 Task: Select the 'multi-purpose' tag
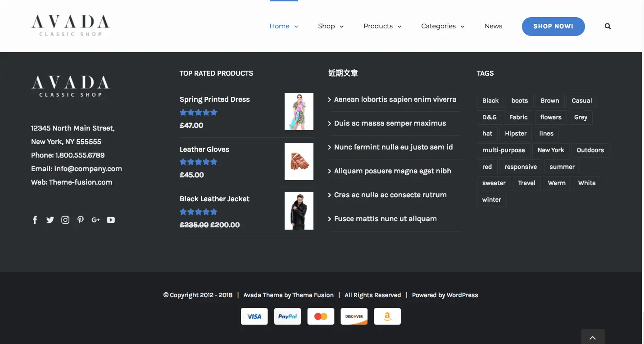click(x=503, y=150)
